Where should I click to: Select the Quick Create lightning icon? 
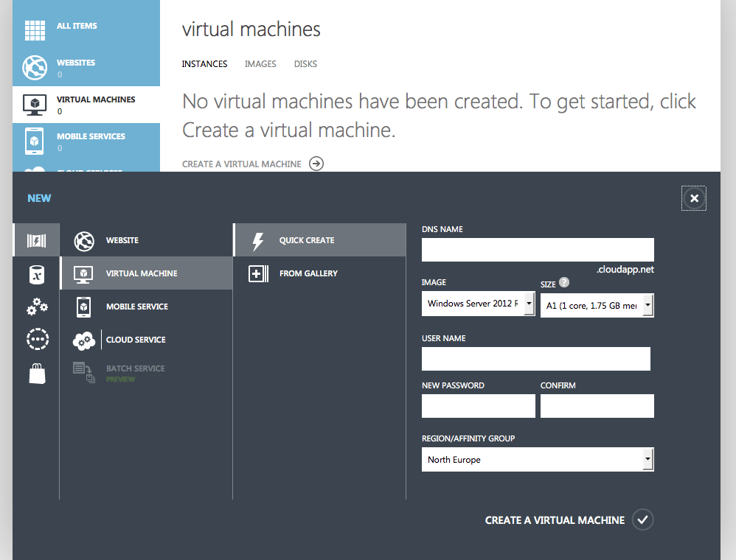257,239
